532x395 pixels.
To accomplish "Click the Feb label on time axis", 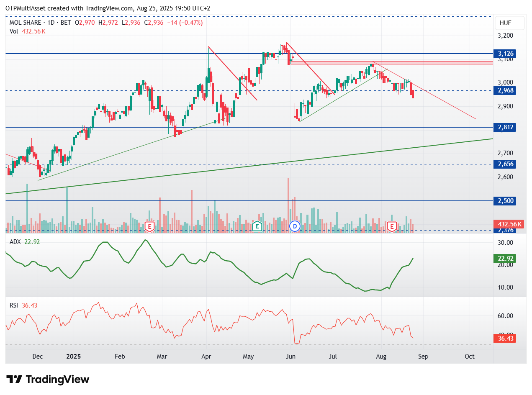I will (120, 357).
